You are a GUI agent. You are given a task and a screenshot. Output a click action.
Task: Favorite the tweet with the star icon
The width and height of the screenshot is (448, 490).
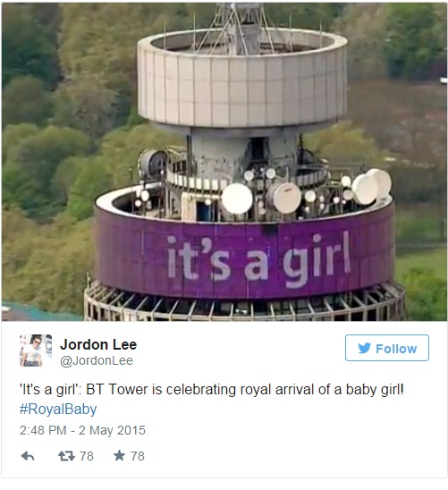coord(119,455)
